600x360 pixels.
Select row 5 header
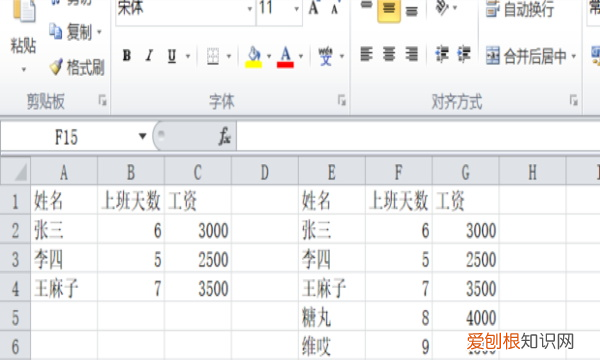click(15, 317)
